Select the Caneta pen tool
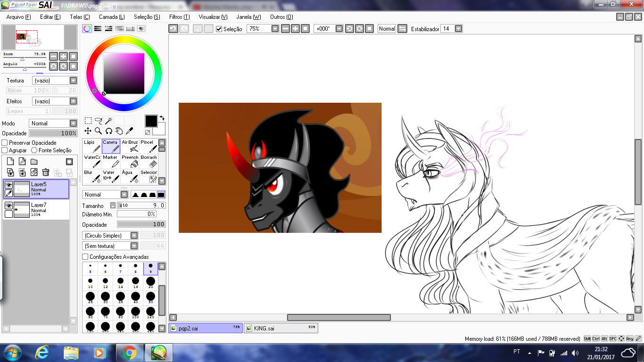The height and width of the screenshot is (362, 644). (x=111, y=146)
